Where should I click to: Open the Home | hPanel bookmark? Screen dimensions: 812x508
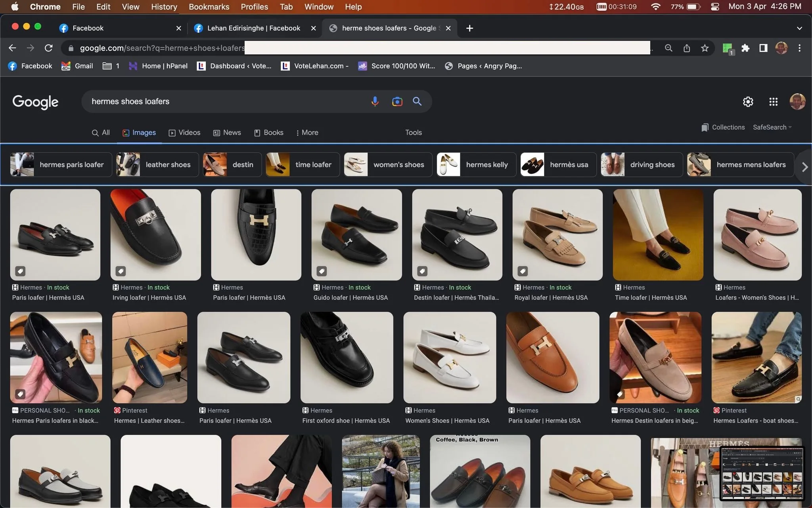pyautogui.click(x=158, y=66)
